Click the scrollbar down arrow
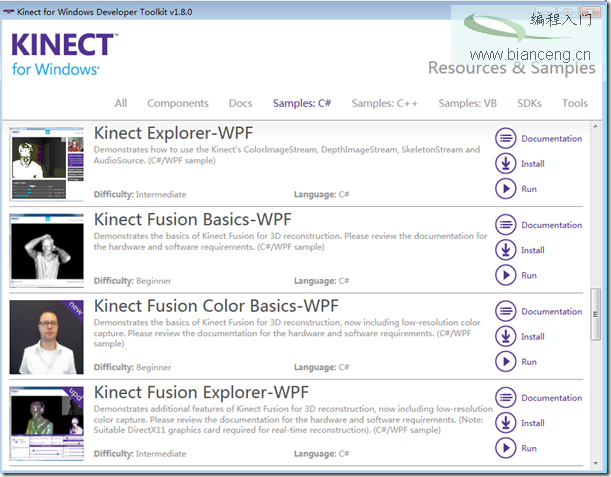Image resolution: width=611 pixels, height=477 pixels. coord(595,463)
